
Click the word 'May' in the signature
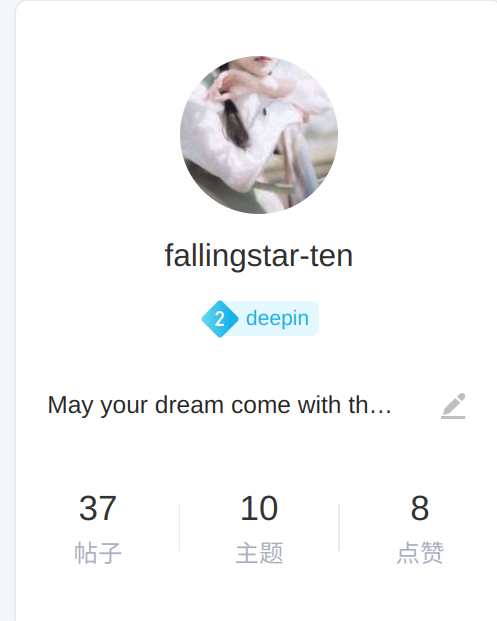[70, 406]
